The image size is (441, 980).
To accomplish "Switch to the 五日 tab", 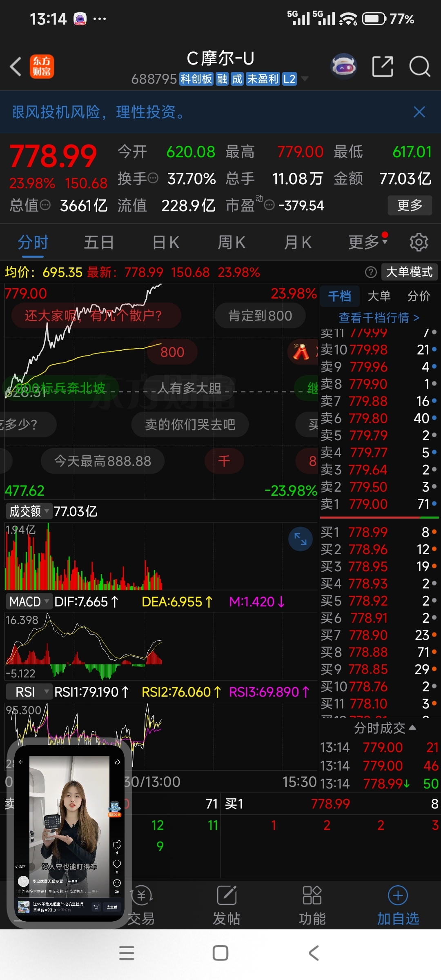I will pos(99,242).
